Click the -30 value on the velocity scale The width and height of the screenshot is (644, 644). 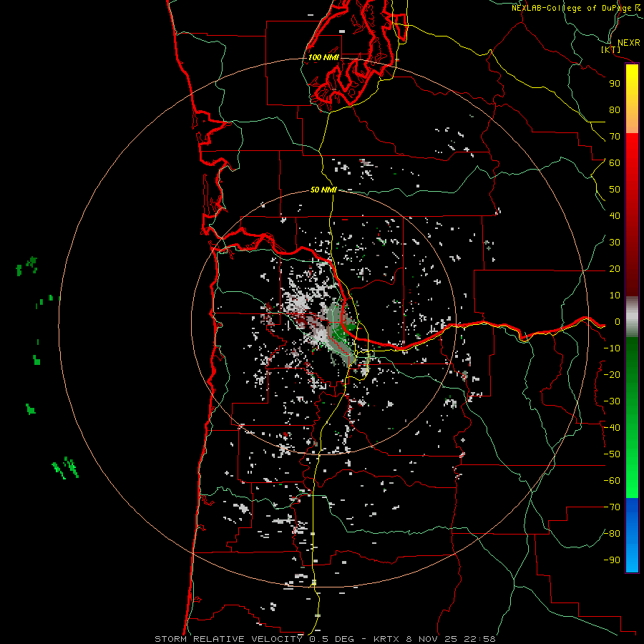[x=612, y=401]
